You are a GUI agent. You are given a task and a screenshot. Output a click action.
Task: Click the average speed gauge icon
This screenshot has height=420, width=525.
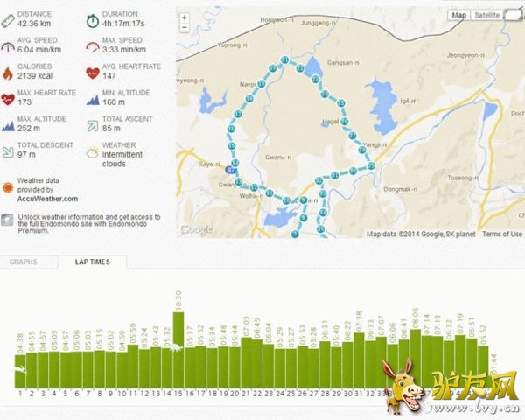coord(8,45)
